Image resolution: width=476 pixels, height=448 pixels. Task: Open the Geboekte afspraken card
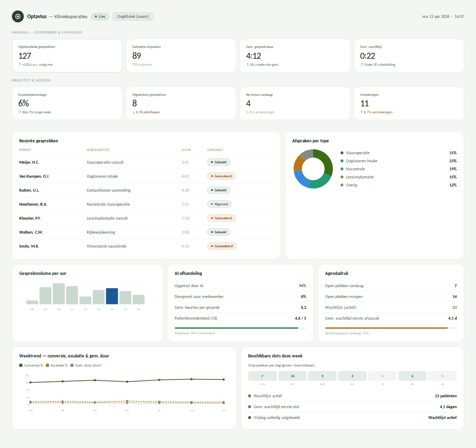pyautogui.click(x=181, y=56)
